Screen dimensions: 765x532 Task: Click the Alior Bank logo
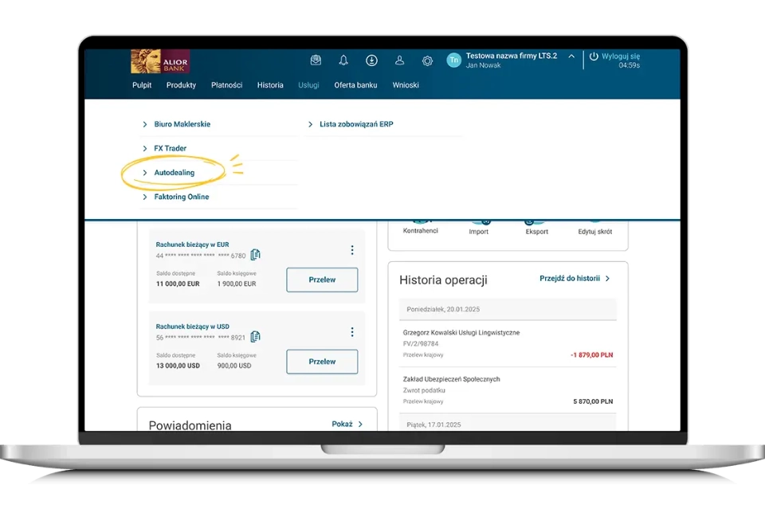tap(160, 61)
